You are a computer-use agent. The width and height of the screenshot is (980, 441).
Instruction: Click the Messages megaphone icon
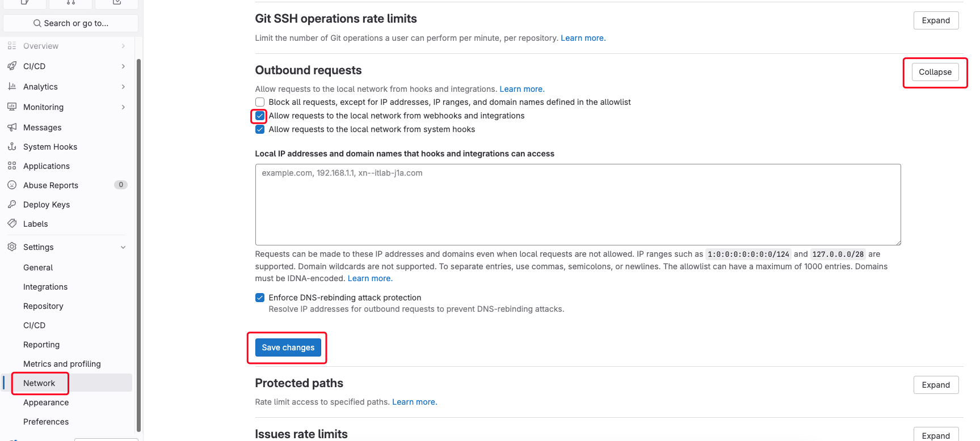pos(12,128)
